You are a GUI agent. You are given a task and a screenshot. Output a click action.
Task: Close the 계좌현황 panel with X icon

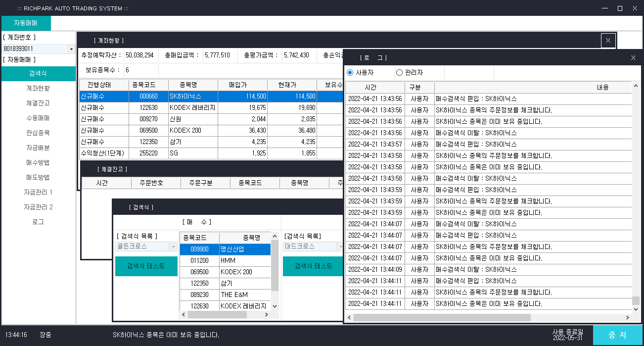point(608,40)
